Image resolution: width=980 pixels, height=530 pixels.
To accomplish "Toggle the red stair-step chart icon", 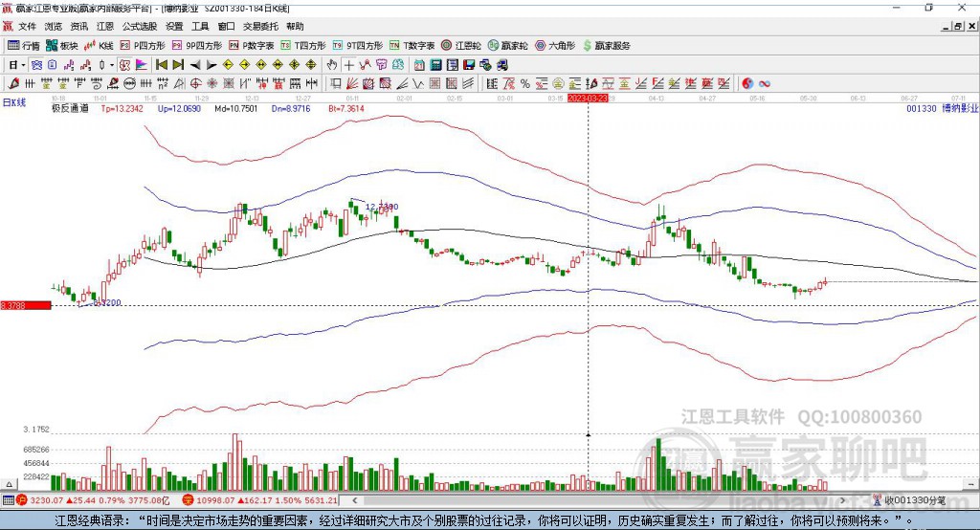I will 85,65.
